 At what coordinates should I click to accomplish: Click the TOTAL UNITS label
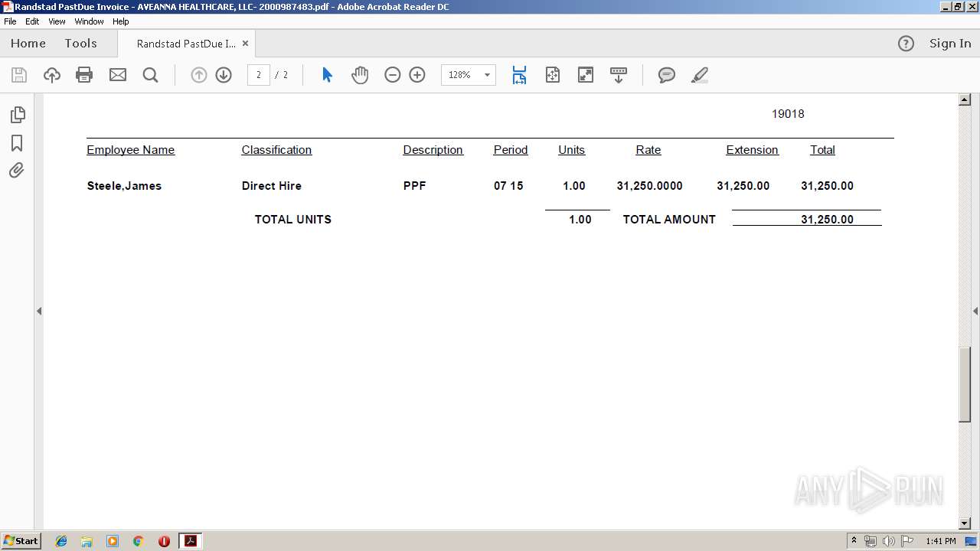pos(293,220)
